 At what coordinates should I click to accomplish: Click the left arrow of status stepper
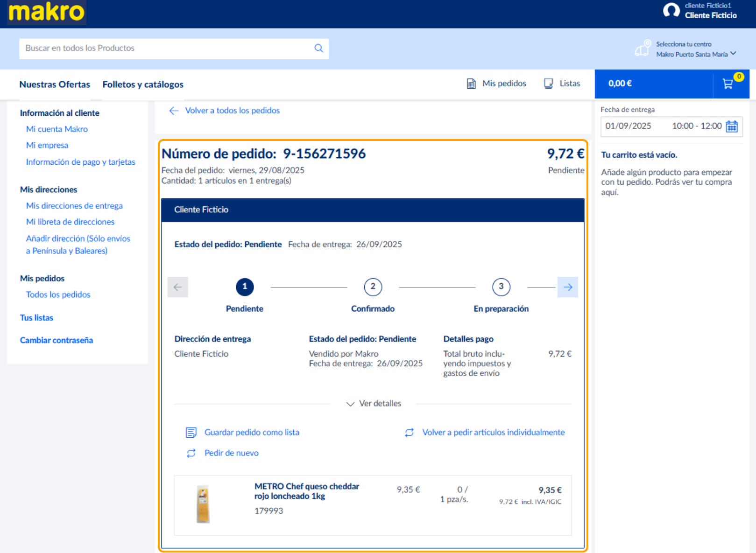[178, 287]
